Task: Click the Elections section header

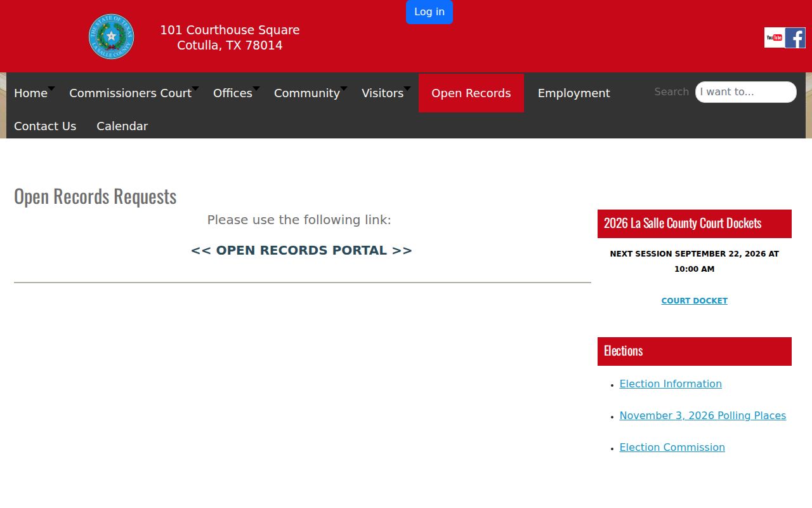Action: coord(695,351)
